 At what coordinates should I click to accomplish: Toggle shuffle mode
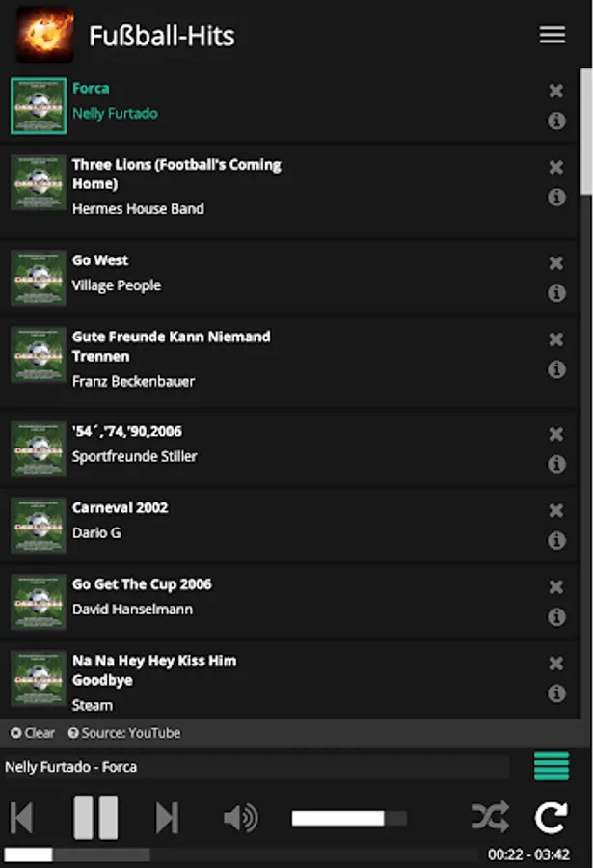point(491,817)
